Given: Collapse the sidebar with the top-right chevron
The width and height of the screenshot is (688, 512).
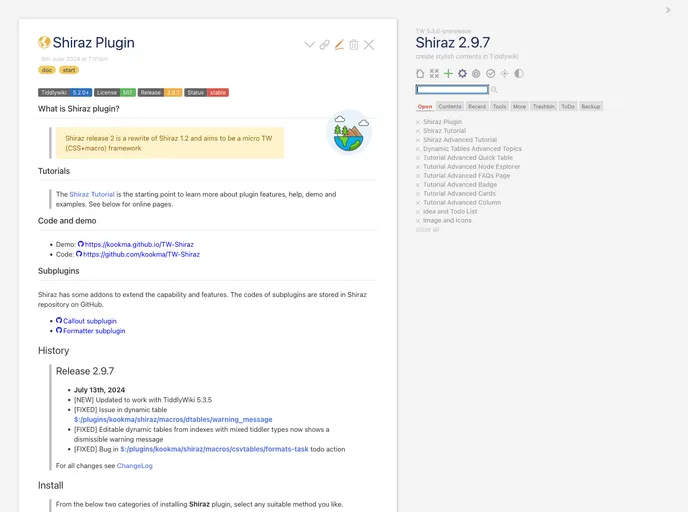Looking at the screenshot, I should (x=668, y=10).
